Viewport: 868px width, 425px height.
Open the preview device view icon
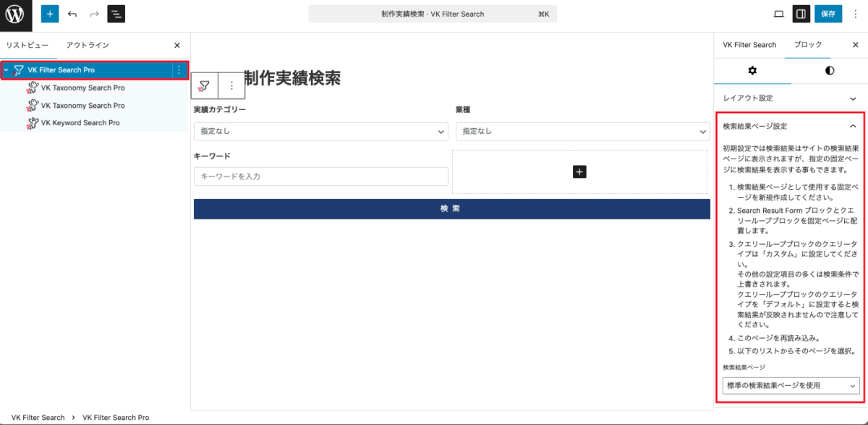779,14
